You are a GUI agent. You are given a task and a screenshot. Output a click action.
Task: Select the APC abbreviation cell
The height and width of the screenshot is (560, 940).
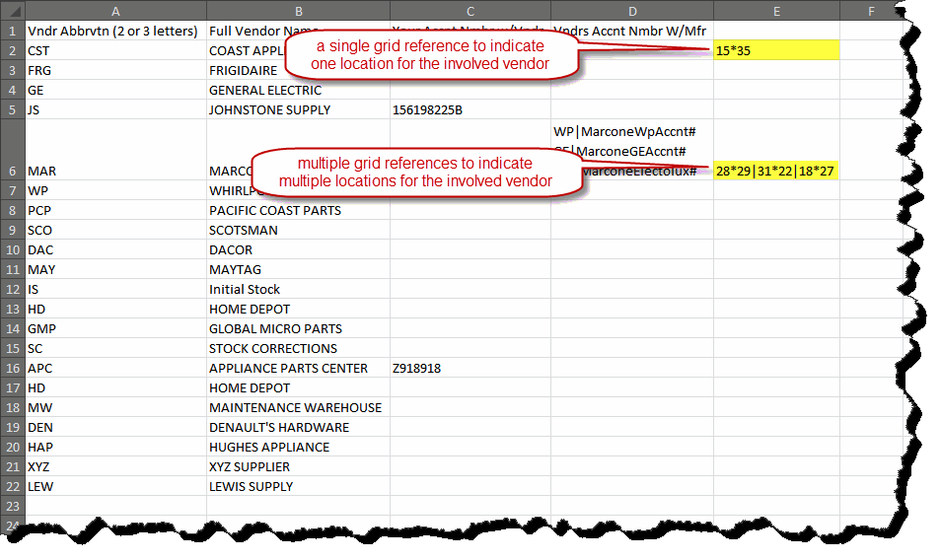[115, 369]
